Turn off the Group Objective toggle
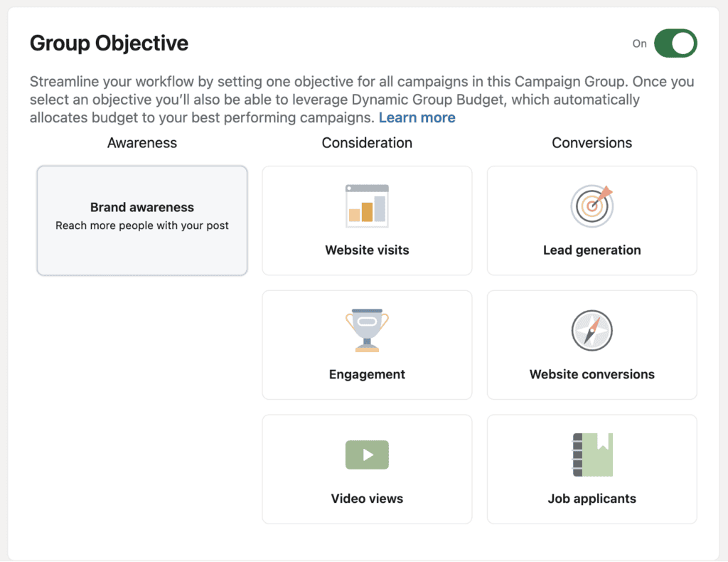The height and width of the screenshot is (562, 728). (x=675, y=43)
